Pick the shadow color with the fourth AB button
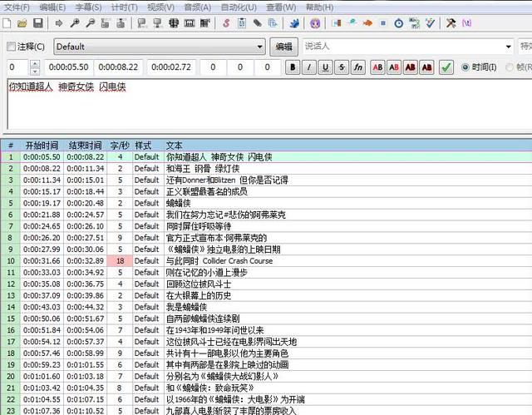 click(x=426, y=67)
